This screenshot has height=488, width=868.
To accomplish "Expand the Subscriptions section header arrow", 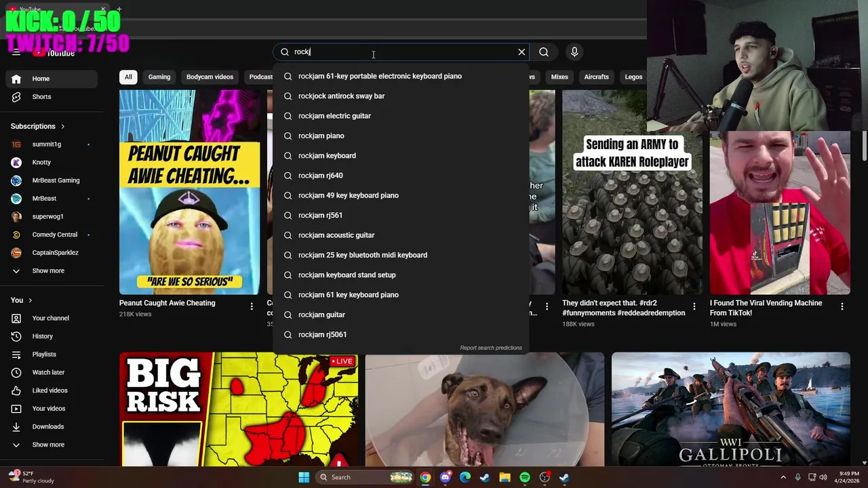I will (63, 126).
